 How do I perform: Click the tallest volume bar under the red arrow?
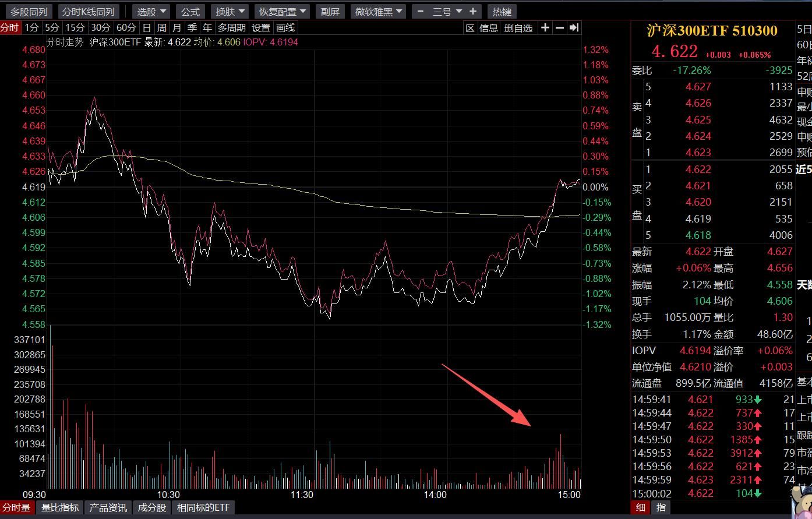pyautogui.click(x=561, y=460)
